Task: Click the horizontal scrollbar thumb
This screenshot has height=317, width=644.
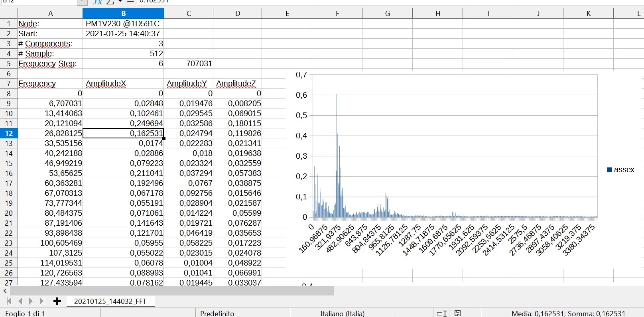Action: coord(172,291)
